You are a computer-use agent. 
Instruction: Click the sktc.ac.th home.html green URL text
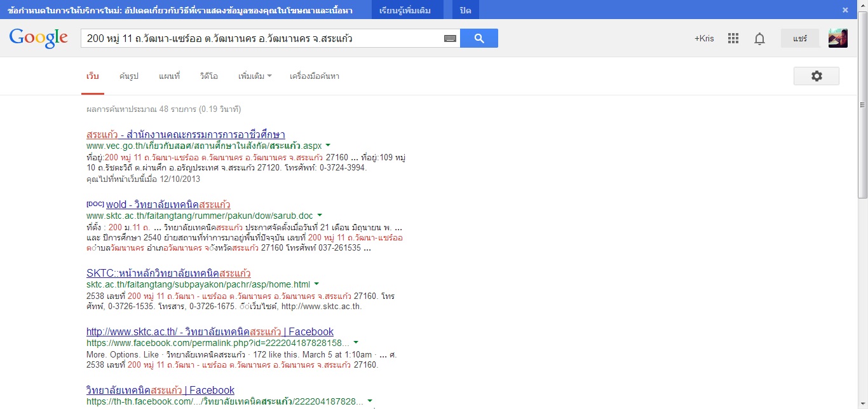[x=198, y=284]
